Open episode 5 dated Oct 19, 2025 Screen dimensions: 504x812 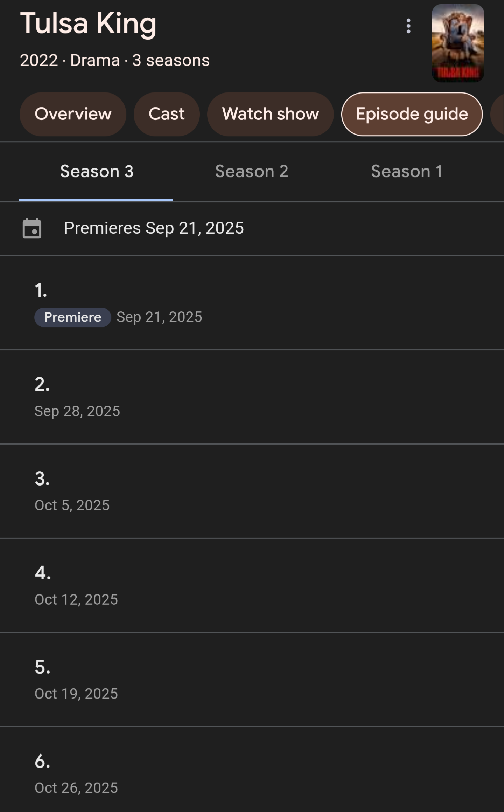[252, 680]
